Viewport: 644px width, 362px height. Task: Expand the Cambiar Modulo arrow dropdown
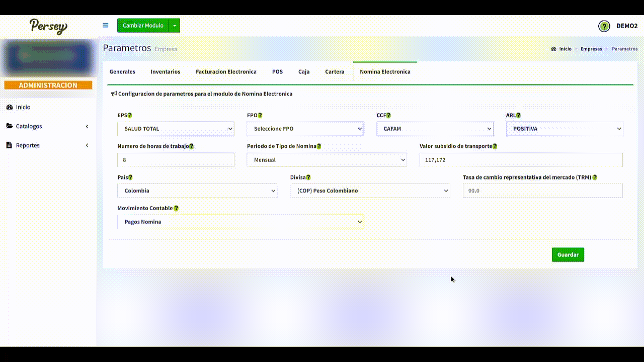(175, 26)
